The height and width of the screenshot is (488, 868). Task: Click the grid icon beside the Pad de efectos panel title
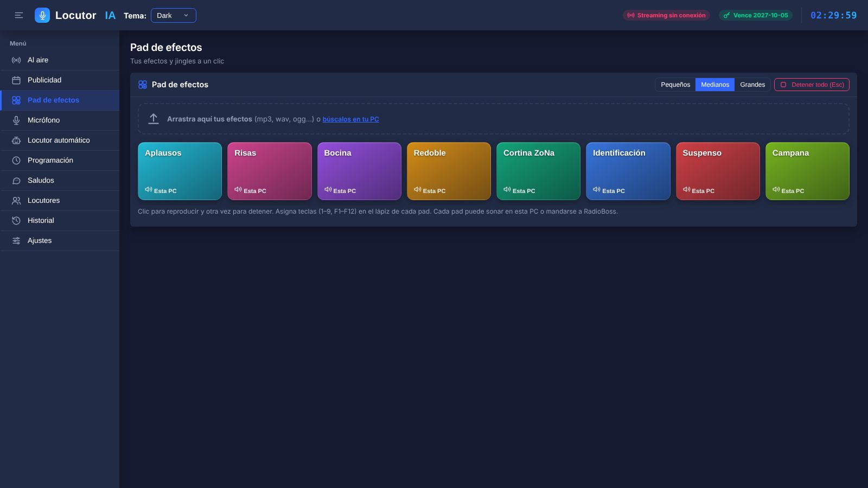pyautogui.click(x=143, y=85)
